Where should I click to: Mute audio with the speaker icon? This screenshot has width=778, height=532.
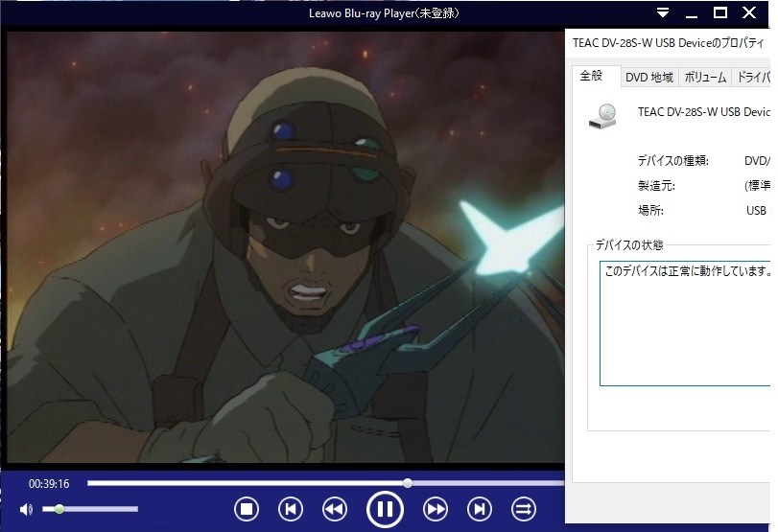26,509
